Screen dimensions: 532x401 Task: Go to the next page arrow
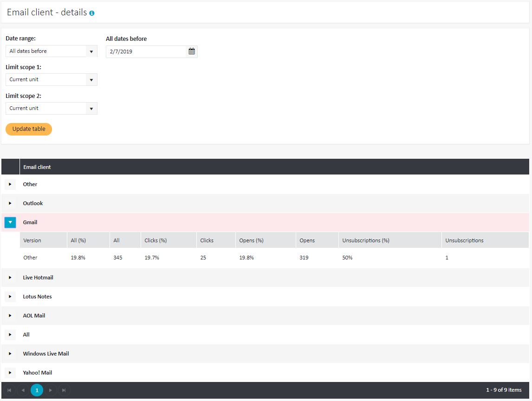tap(51, 390)
